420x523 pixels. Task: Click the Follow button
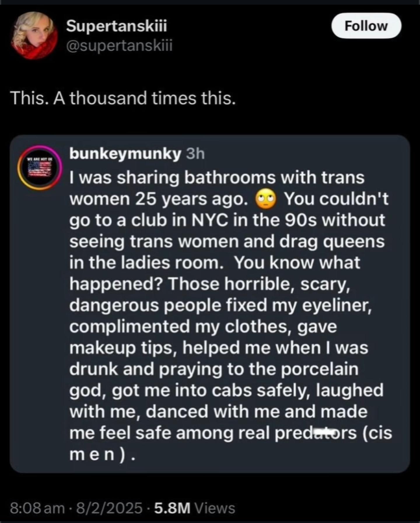coord(366,26)
